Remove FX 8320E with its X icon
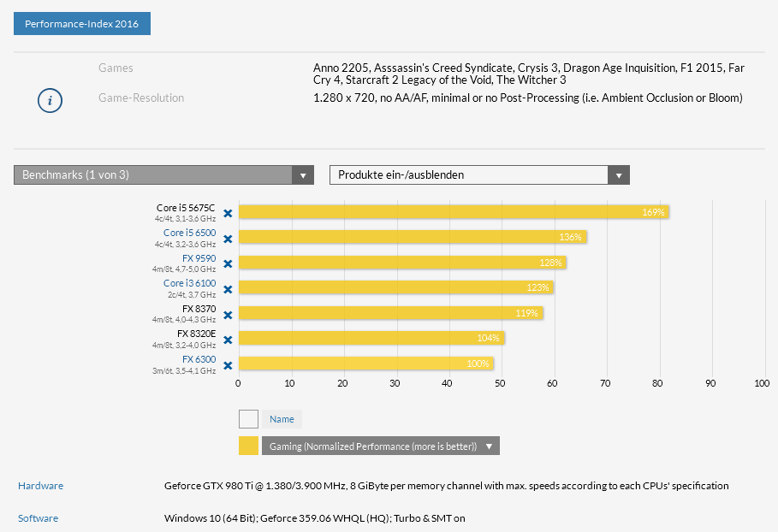 pos(228,340)
